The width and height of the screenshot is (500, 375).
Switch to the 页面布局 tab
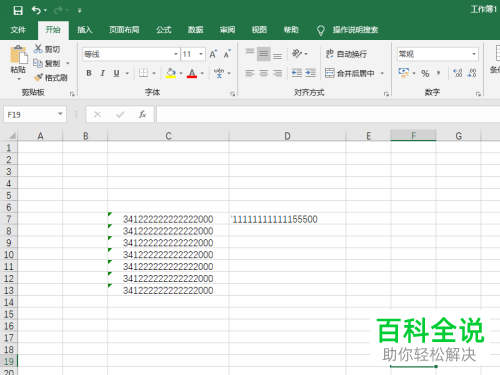[124, 30]
